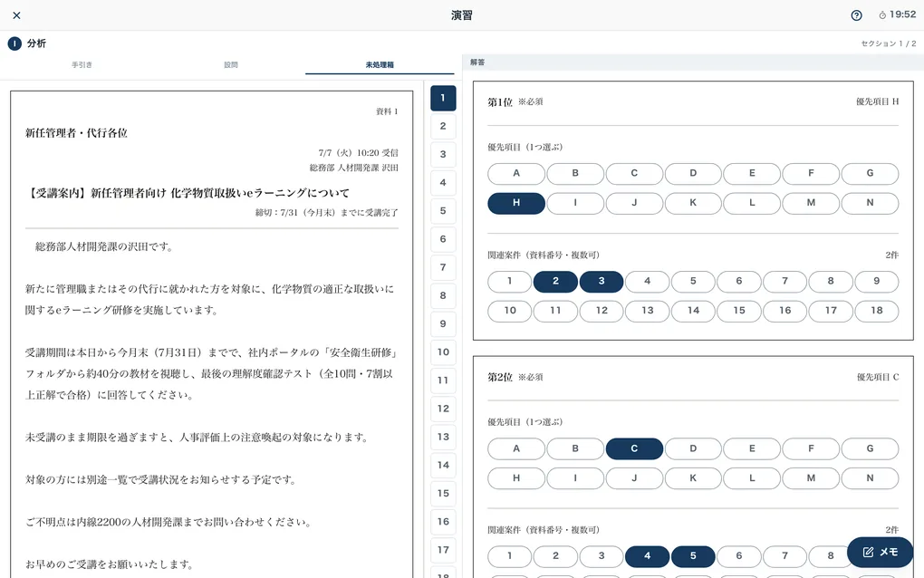
Task: Select the 未処理箱 tab
Action: 380,65
